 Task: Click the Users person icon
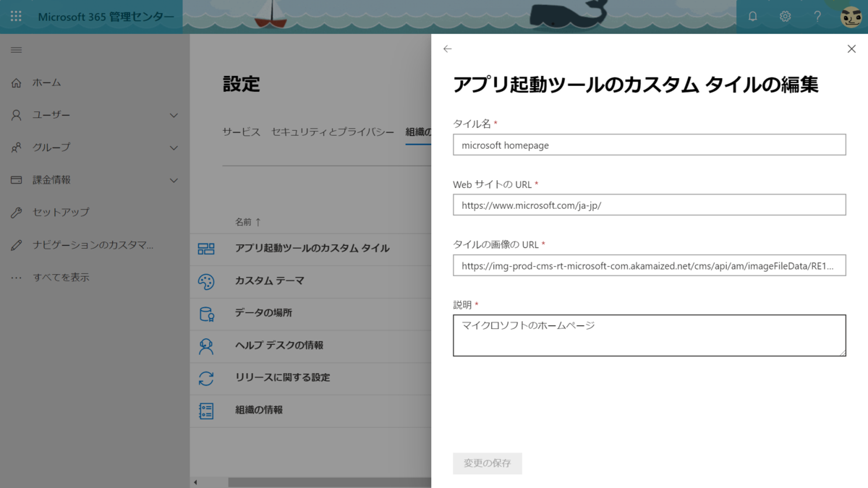coord(16,115)
